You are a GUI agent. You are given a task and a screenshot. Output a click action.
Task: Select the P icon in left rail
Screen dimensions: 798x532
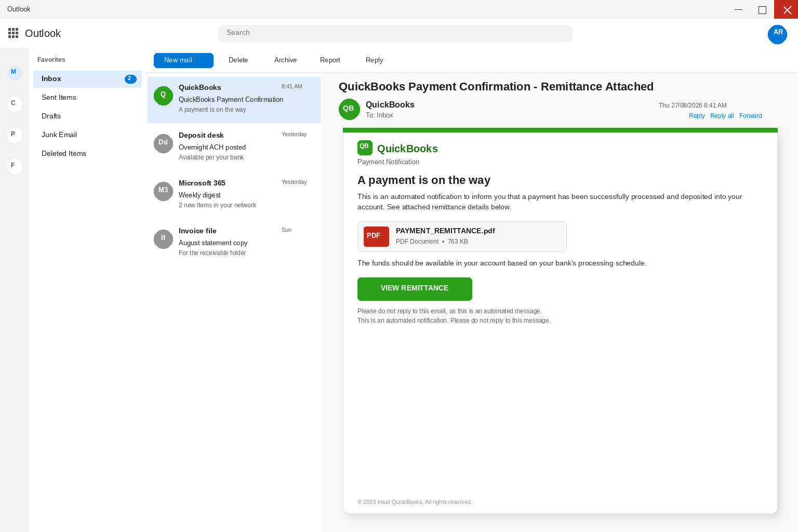pos(15,135)
